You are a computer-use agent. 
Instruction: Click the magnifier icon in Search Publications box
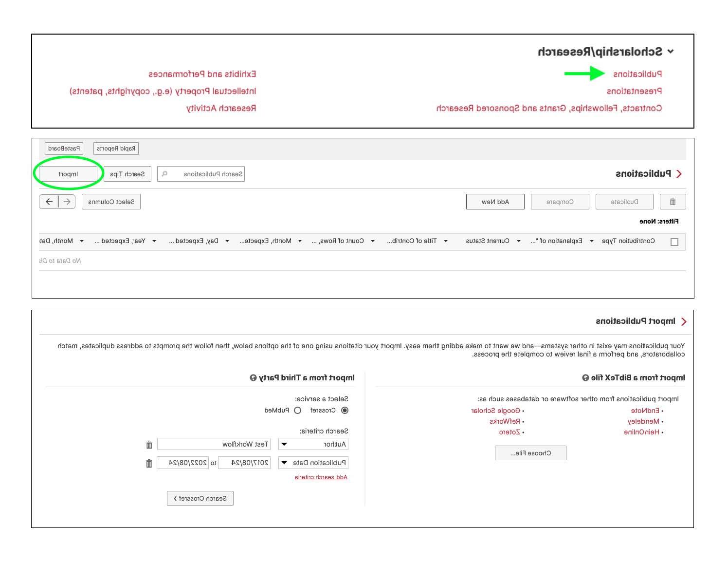tap(164, 174)
